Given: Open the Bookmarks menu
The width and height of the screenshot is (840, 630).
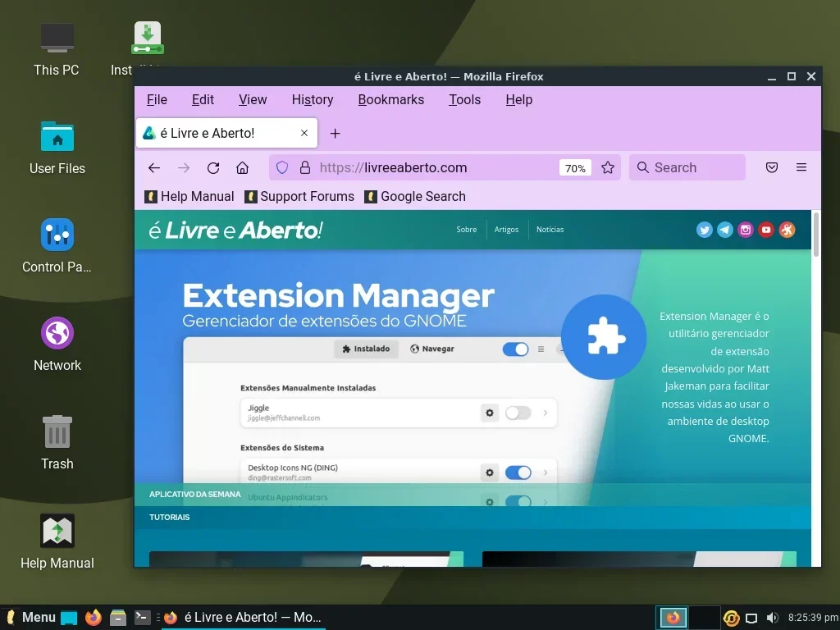Looking at the screenshot, I should [391, 99].
